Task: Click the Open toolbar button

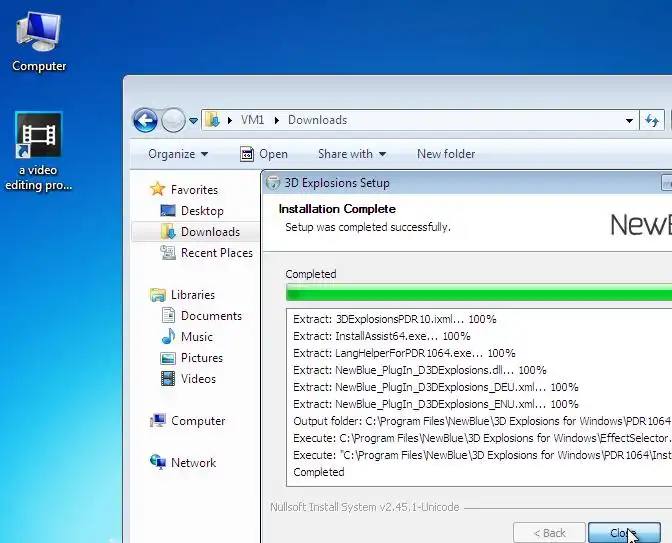Action: (264, 154)
